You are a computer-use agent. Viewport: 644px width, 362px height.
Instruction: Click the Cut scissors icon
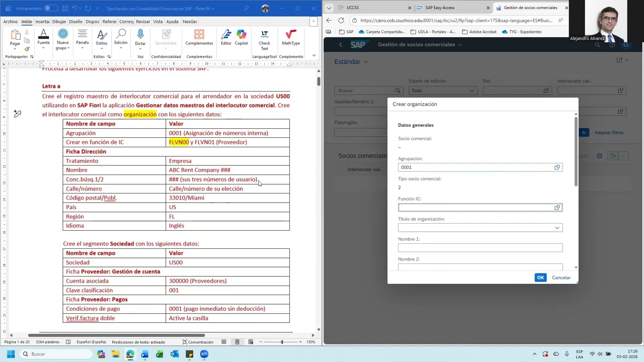pos(27,32)
